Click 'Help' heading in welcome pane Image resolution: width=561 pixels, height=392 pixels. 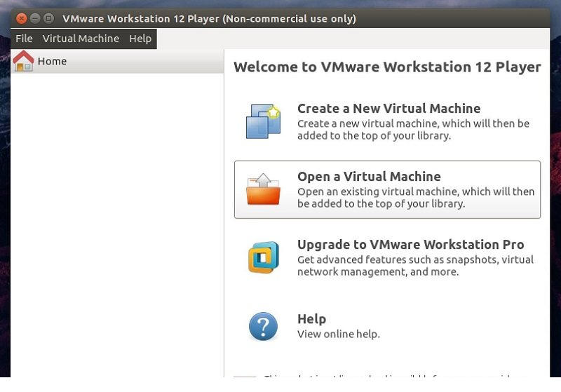(x=311, y=319)
